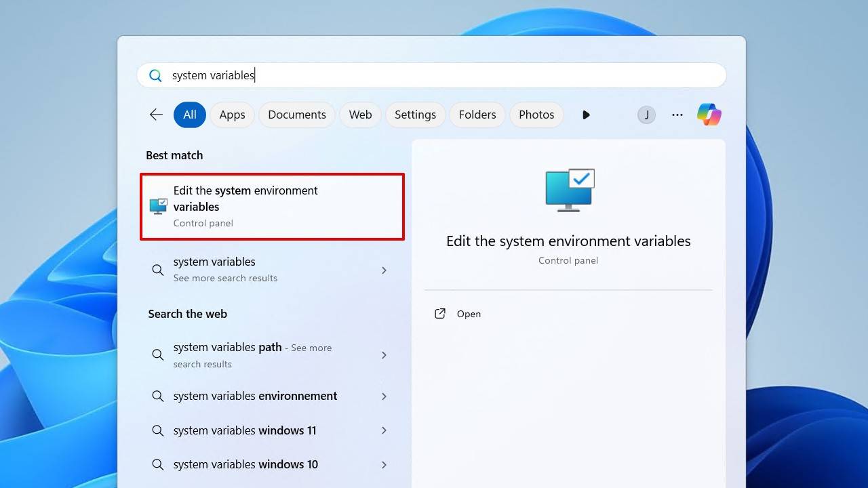Click the search box containing 'system variables'
Viewport: 868px width, 488px height.
pos(431,75)
